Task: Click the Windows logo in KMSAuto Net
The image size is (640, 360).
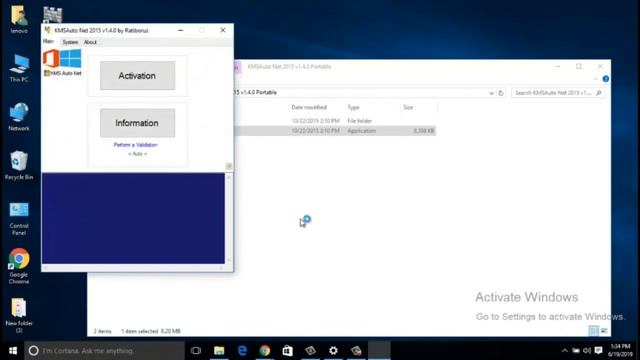Action: tap(71, 58)
